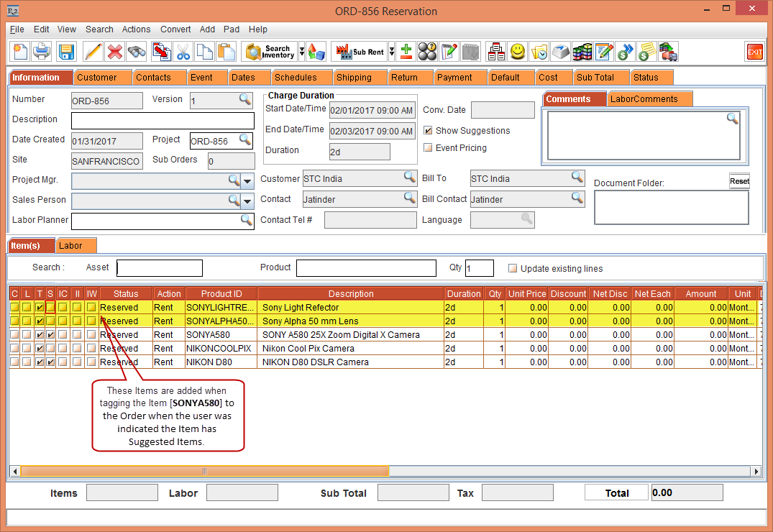Click the red EXIT icon

(x=754, y=52)
